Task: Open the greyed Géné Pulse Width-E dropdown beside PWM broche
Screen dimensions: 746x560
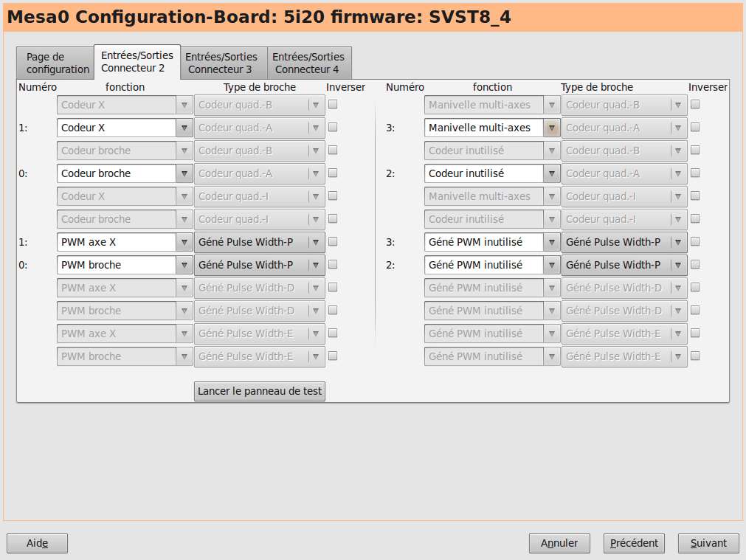Action: 260,356
